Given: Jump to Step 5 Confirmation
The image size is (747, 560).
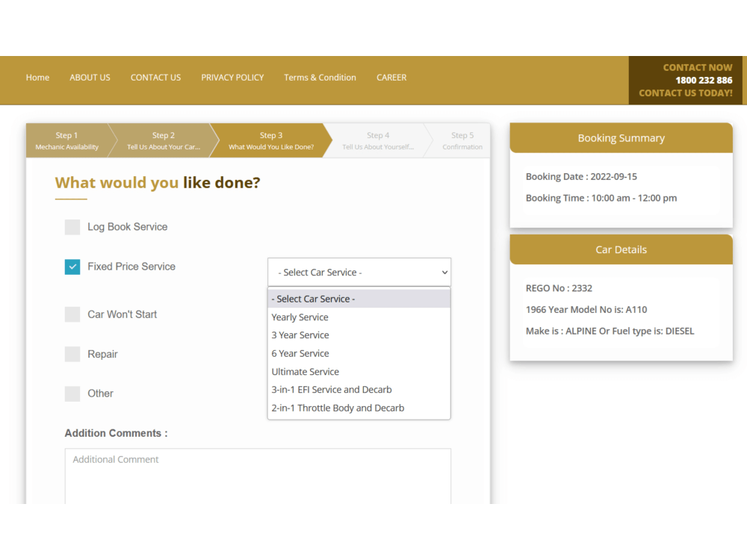Looking at the screenshot, I should coord(462,140).
